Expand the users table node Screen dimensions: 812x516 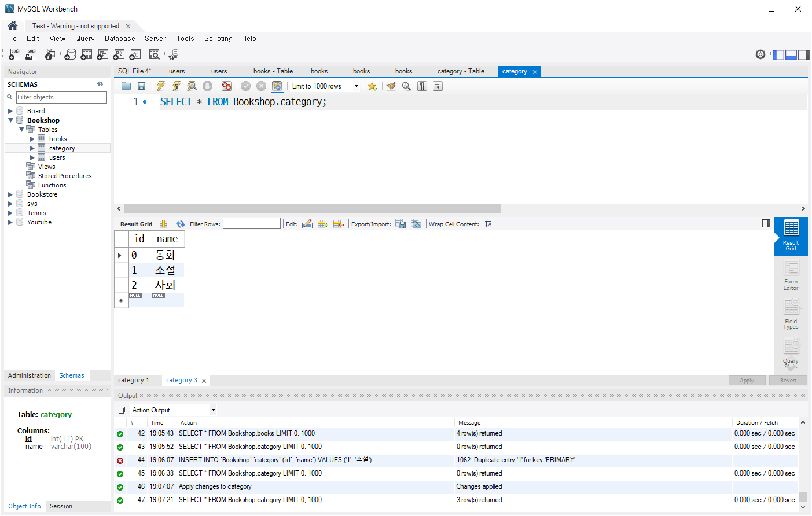32,157
